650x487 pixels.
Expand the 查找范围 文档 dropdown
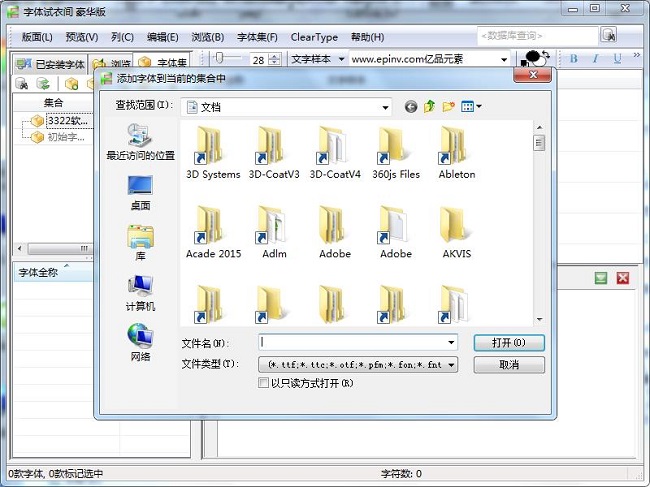385,107
